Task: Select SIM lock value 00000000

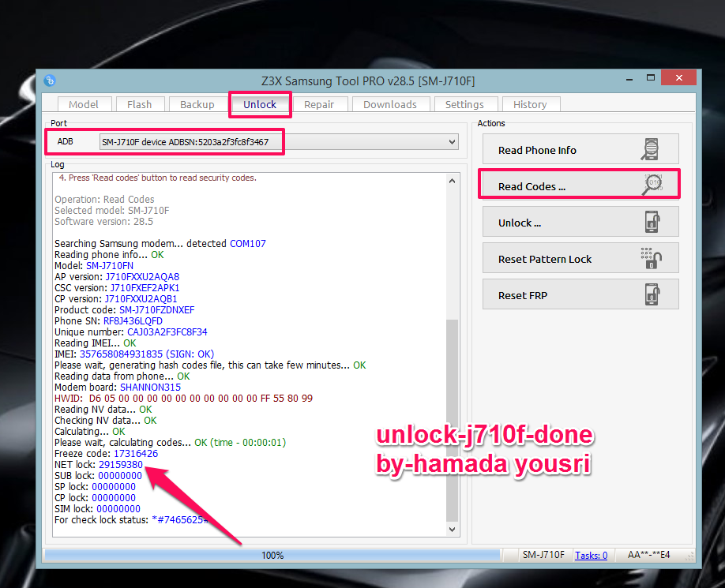Action: click(x=118, y=509)
